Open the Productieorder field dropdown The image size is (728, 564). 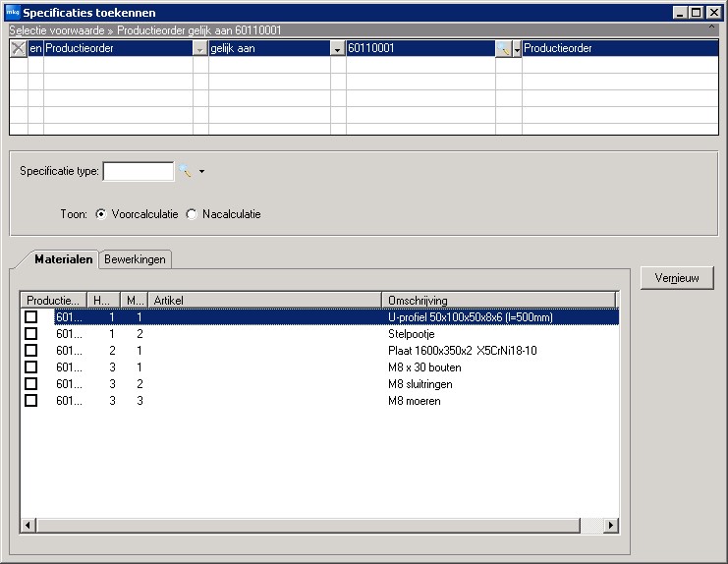coord(199,49)
